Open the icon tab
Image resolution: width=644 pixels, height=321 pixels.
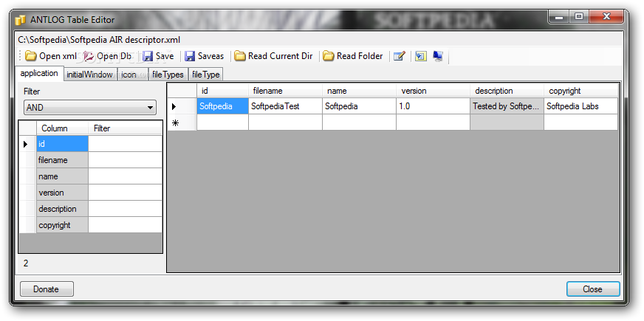pyautogui.click(x=132, y=75)
